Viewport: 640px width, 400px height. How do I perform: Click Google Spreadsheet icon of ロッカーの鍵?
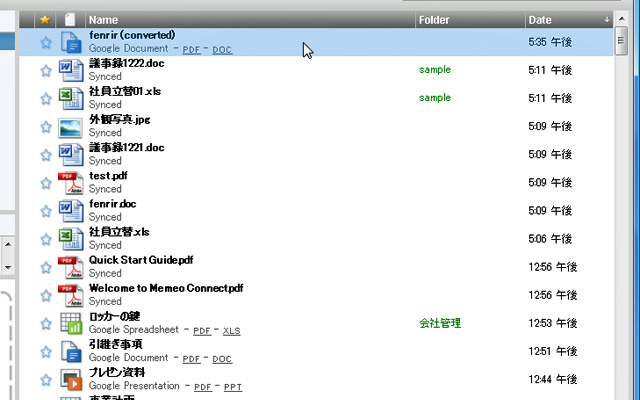[x=71, y=324]
